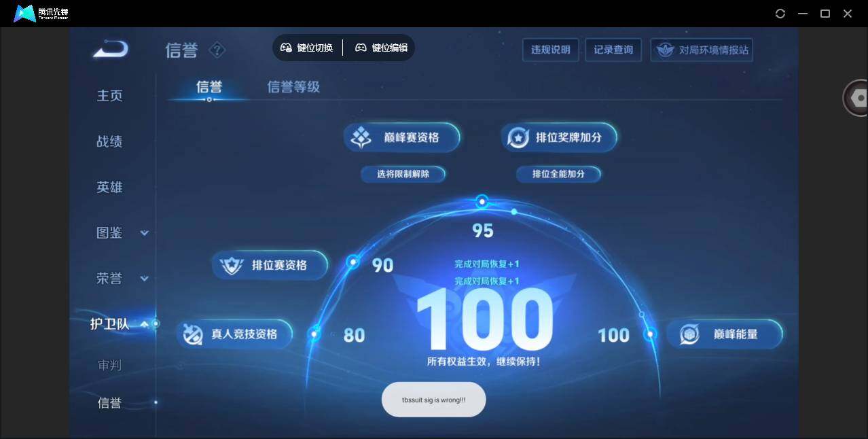
Task: Open the help icon beside the 信誉 title
Action: [217, 50]
